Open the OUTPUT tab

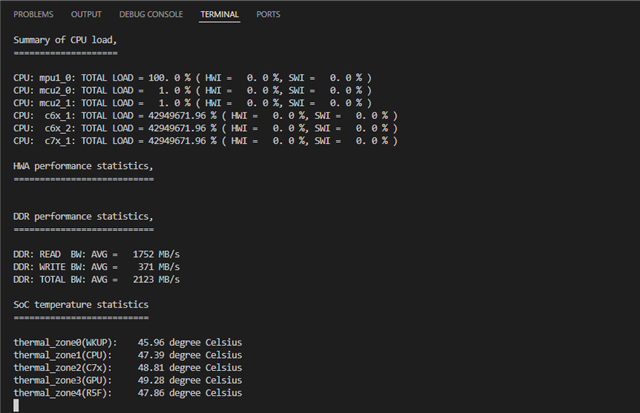pos(86,14)
